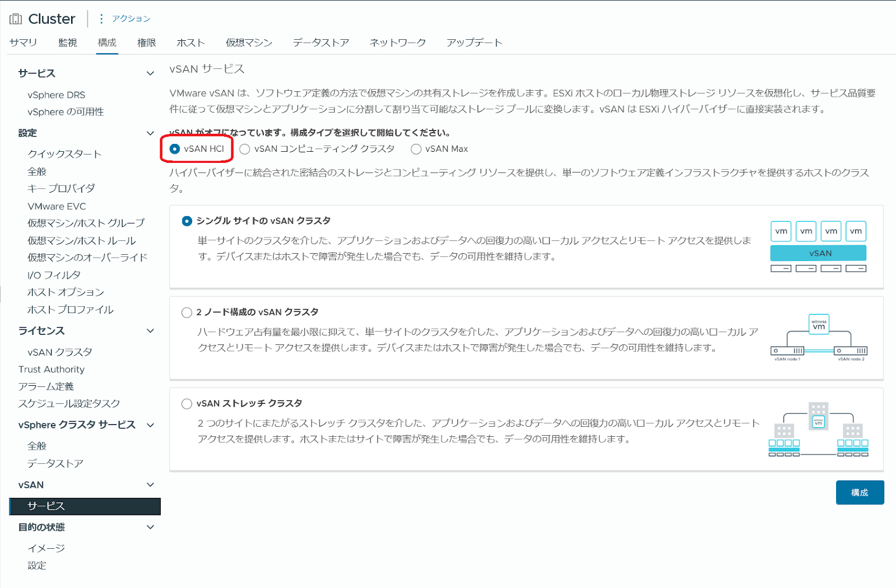The image size is (896, 588).
Task: Collapse the vSphere クラスタ サービス chevron
Action: click(150, 425)
